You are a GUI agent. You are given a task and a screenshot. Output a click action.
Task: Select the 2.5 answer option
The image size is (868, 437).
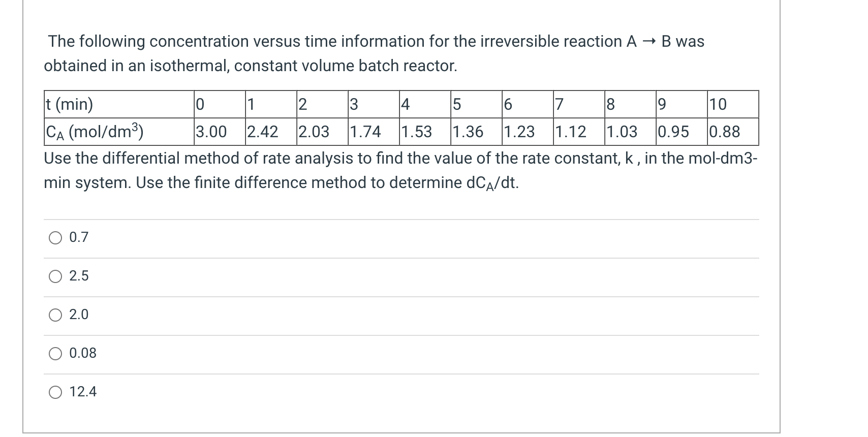point(56,276)
